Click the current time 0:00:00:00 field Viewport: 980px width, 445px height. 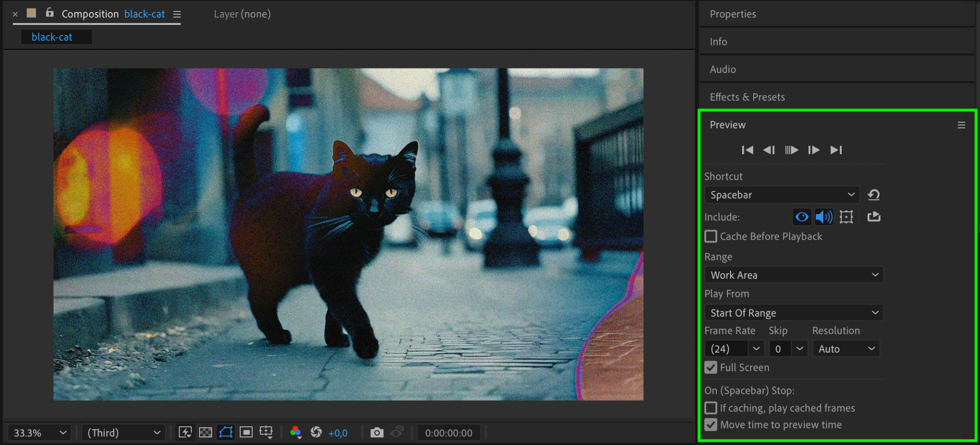click(448, 433)
